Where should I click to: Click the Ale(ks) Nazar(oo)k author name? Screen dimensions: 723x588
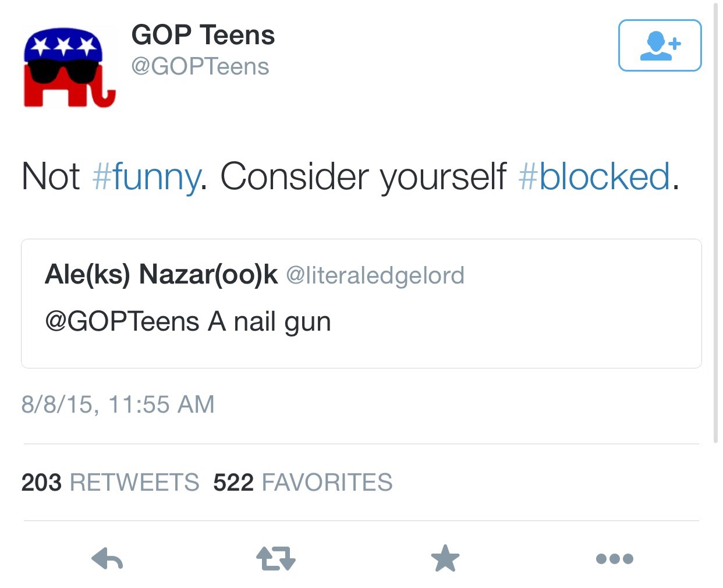[x=161, y=275]
